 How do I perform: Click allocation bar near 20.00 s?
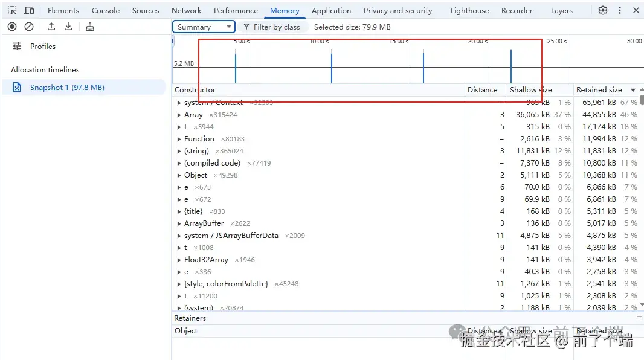click(x=511, y=66)
